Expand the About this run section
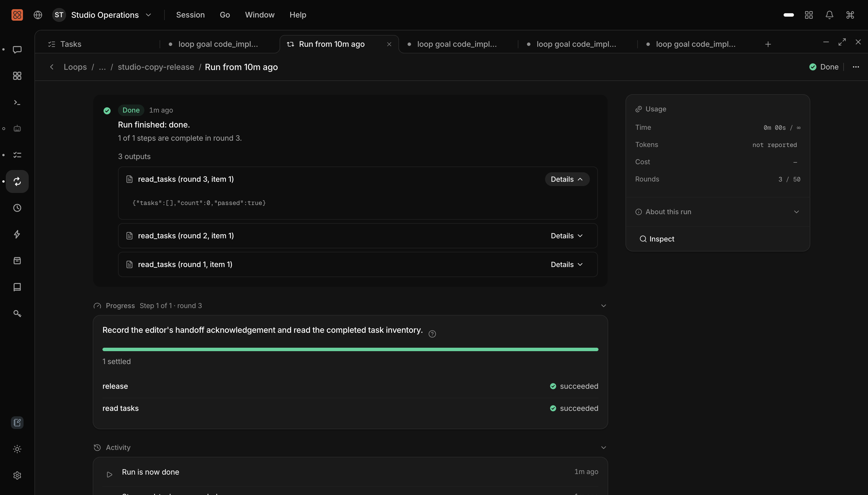 (x=717, y=212)
